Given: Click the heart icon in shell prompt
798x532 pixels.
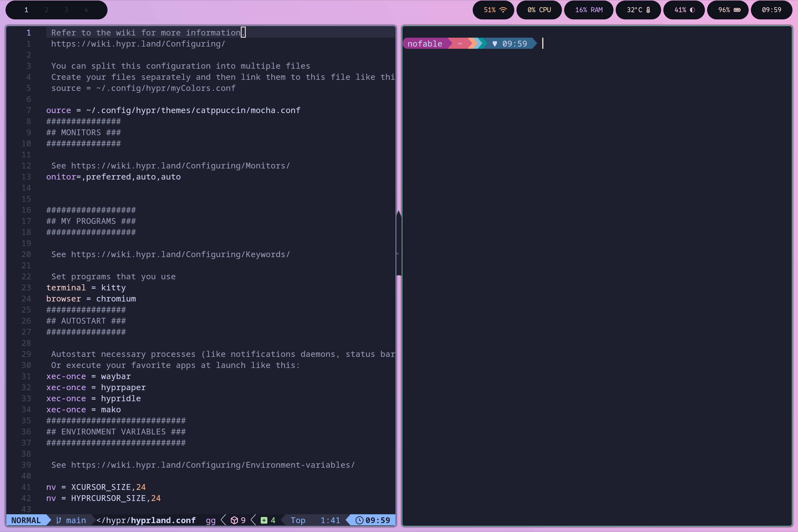Looking at the screenshot, I should coord(495,44).
